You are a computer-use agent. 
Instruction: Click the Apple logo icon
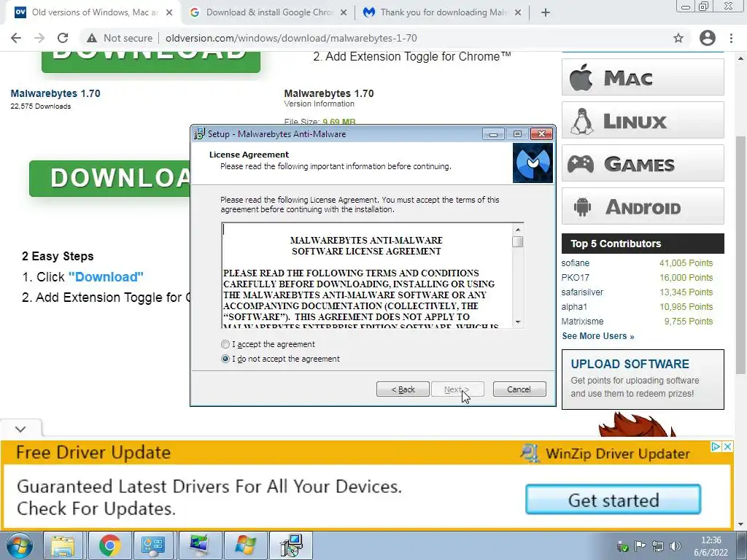tap(581, 77)
